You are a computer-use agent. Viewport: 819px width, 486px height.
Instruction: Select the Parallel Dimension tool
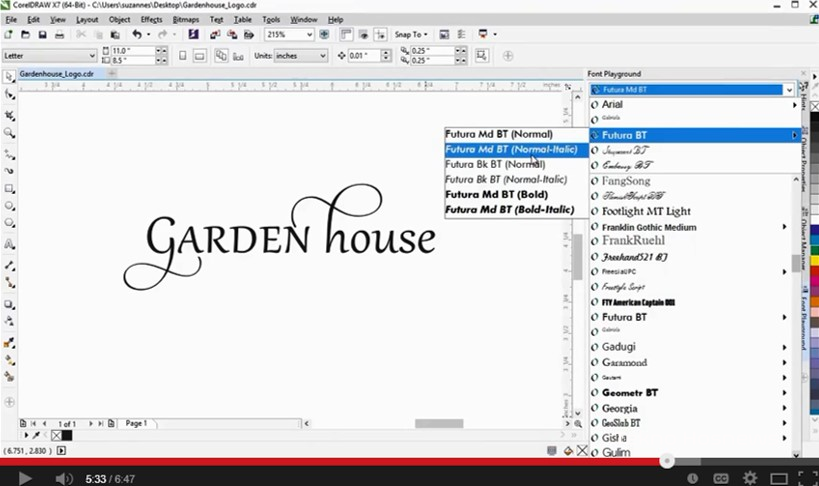tap(9, 265)
